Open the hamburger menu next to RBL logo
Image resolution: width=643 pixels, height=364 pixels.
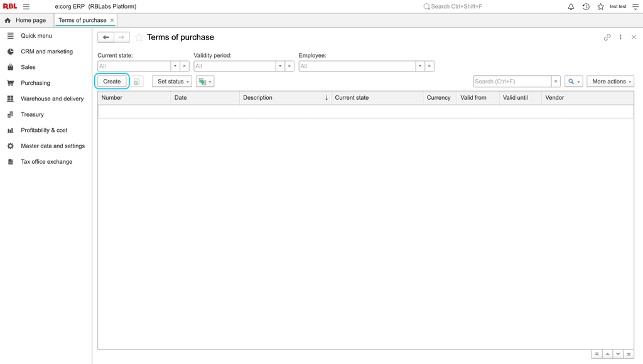pos(26,6)
